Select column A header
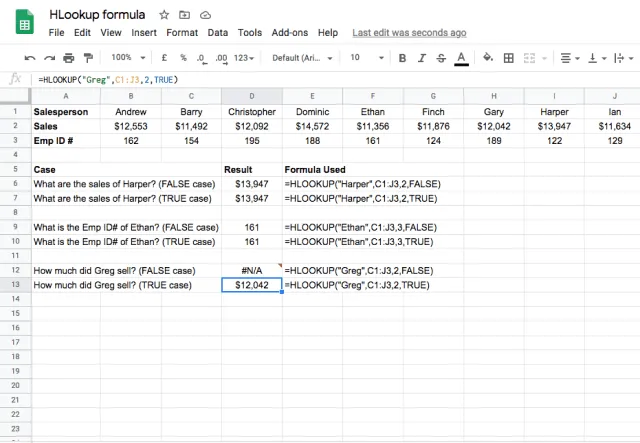The width and height of the screenshot is (640, 443). point(66,96)
